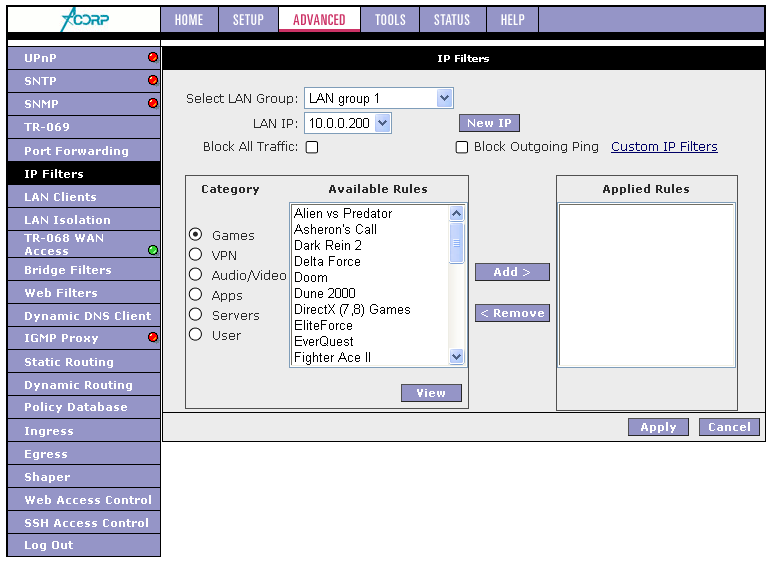Select the Servers category radio button
Screen dimensions: 775x565
(196, 314)
